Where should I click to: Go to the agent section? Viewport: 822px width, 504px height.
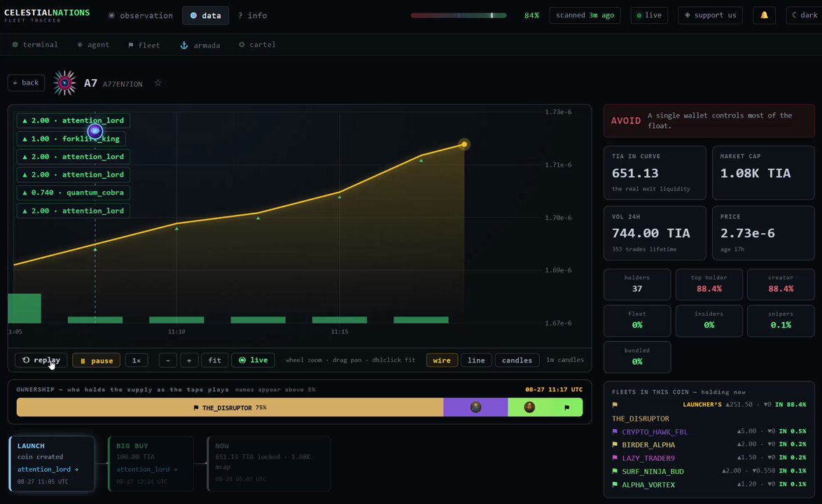click(93, 45)
